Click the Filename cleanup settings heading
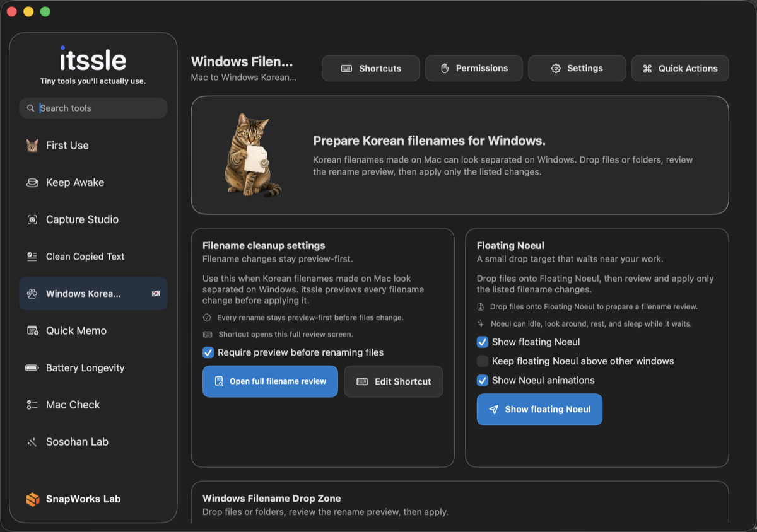 (264, 246)
